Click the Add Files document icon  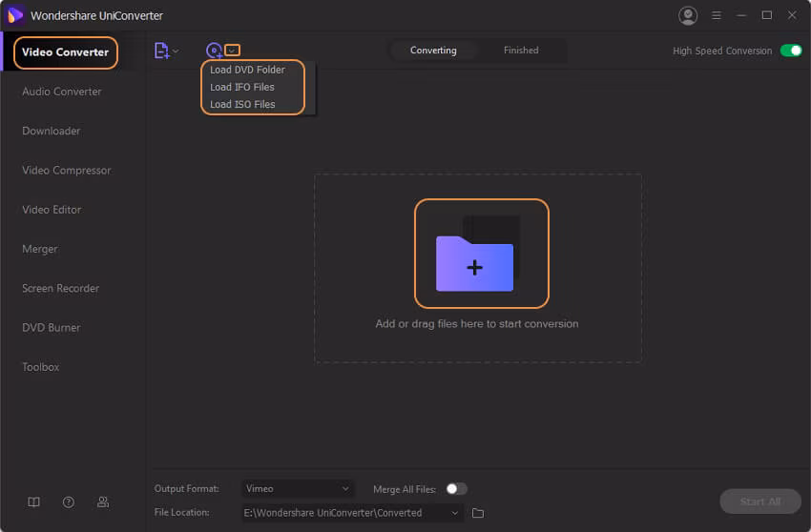pos(162,51)
